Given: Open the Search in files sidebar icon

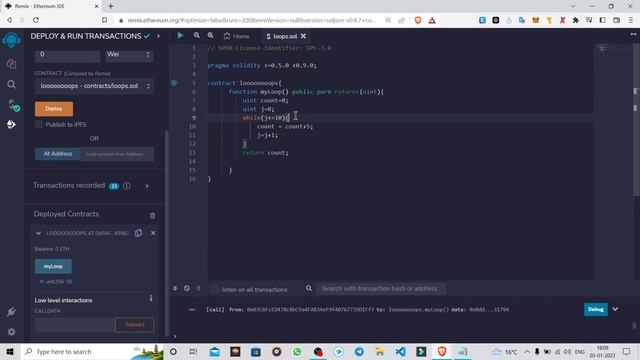Looking at the screenshot, I should coord(11,84).
